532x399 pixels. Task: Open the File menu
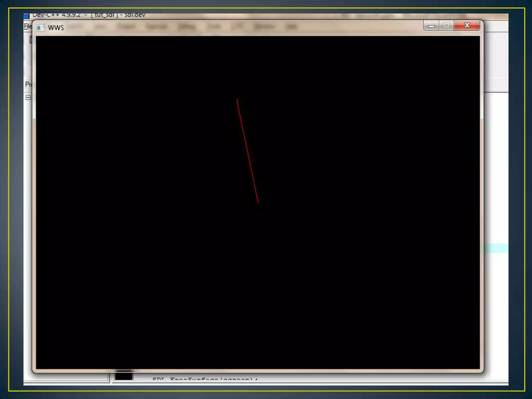pos(27,26)
